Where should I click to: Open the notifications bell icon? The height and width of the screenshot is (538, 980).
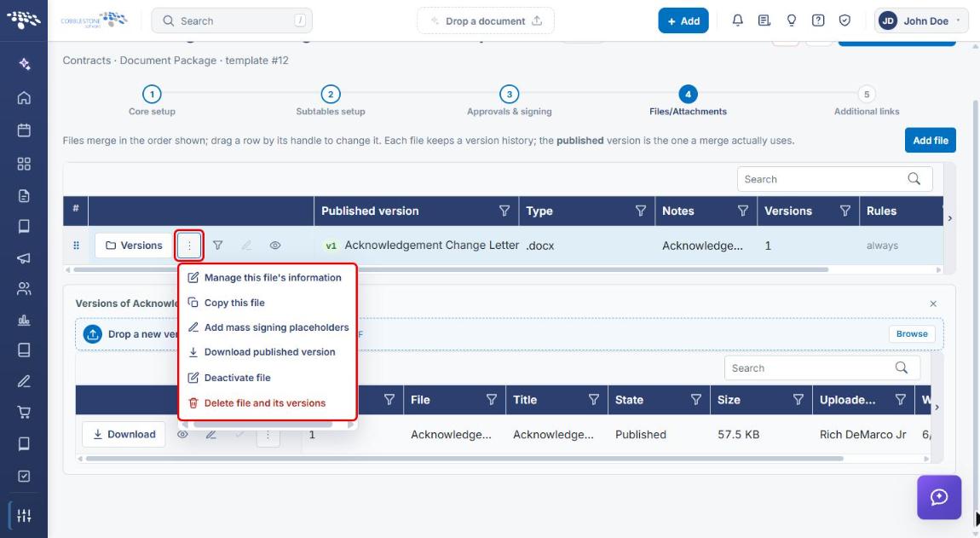(737, 20)
